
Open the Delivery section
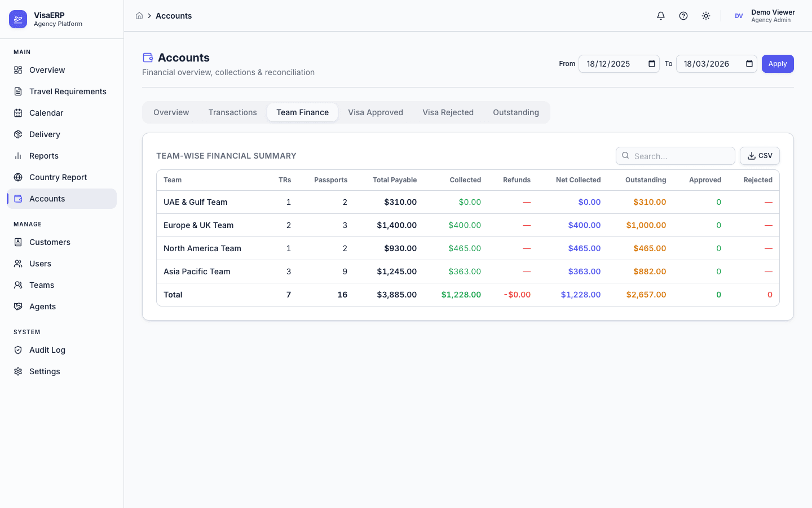[x=46, y=134]
